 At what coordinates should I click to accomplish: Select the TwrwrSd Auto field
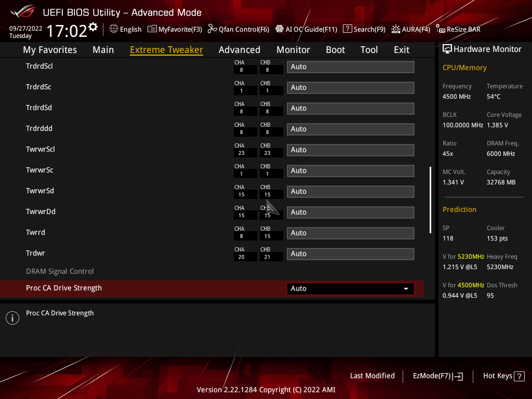(x=351, y=191)
